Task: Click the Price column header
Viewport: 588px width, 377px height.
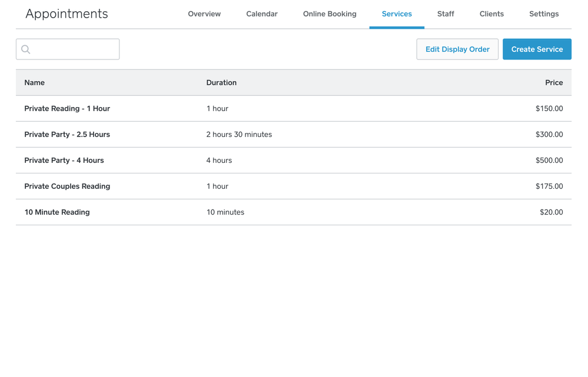Action: click(x=553, y=83)
